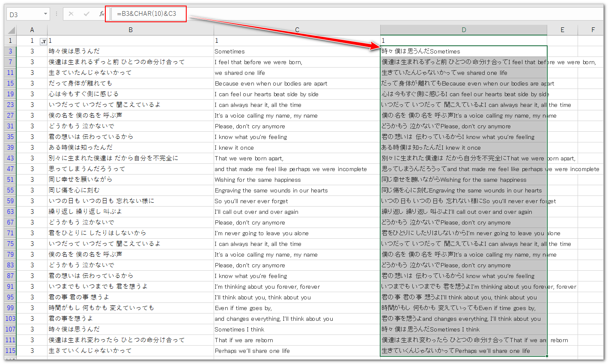
Task: Select column A header
Action: [32, 30]
